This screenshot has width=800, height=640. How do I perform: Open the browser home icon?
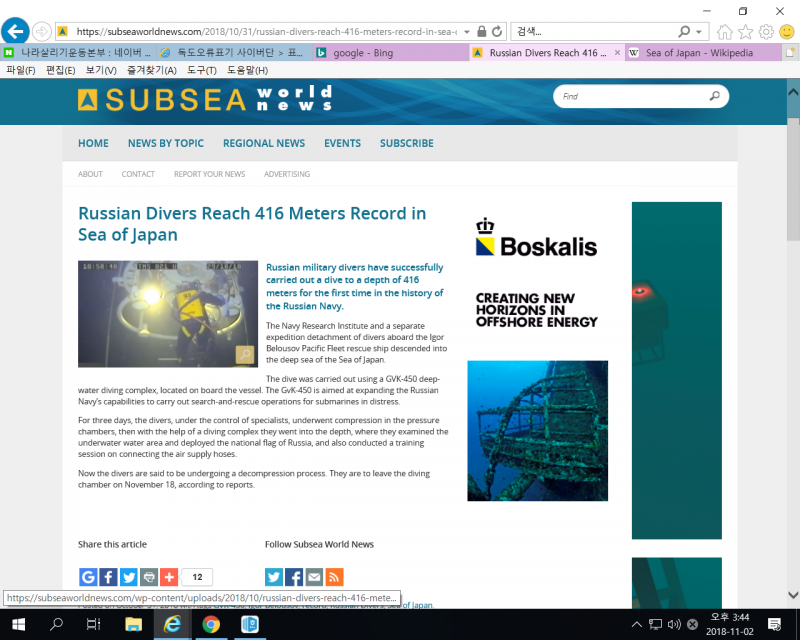tap(724, 32)
